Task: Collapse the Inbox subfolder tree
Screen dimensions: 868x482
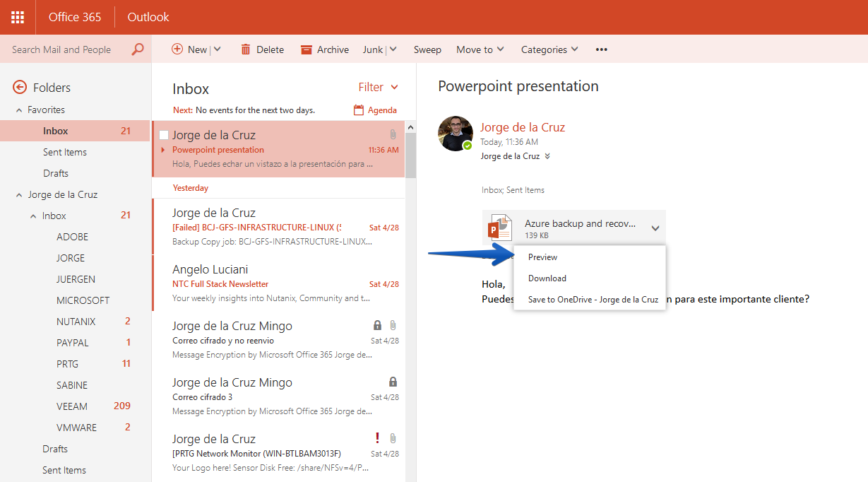Action: pyautogui.click(x=33, y=216)
